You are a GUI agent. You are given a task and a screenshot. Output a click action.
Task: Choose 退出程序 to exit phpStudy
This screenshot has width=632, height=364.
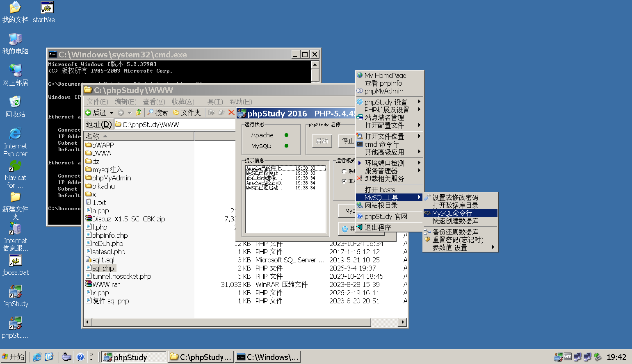(x=389, y=227)
